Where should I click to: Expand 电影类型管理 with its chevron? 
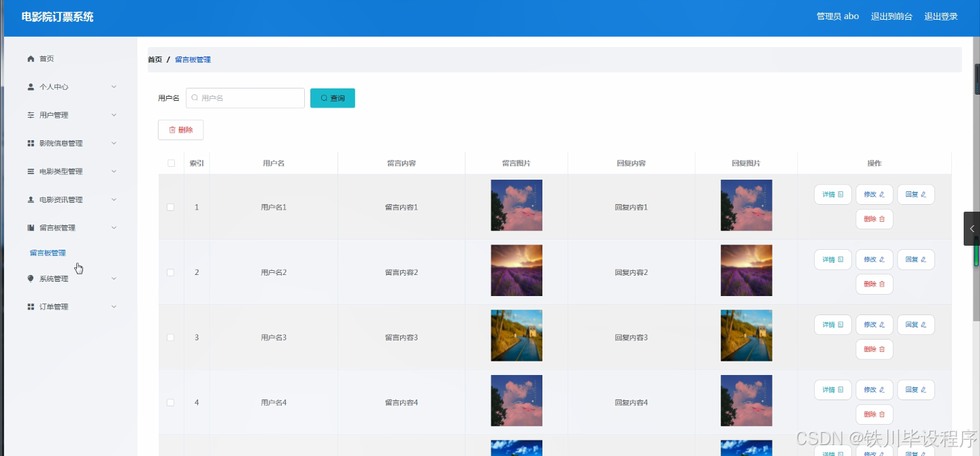pyautogui.click(x=114, y=172)
